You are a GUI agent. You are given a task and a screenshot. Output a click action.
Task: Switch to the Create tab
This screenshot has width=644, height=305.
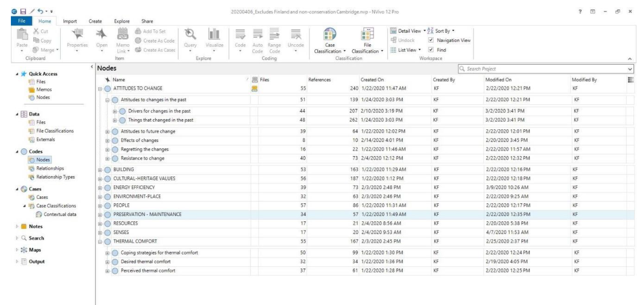pos(95,21)
